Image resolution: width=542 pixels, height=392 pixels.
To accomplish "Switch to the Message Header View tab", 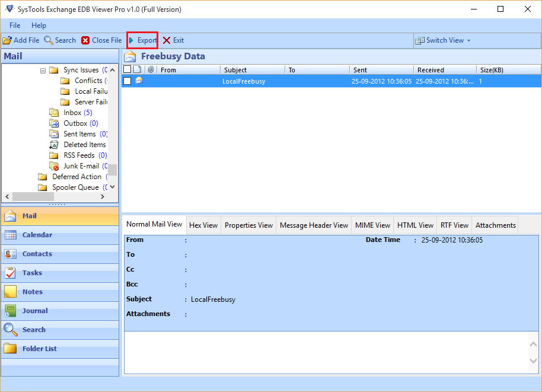I will pyautogui.click(x=314, y=225).
